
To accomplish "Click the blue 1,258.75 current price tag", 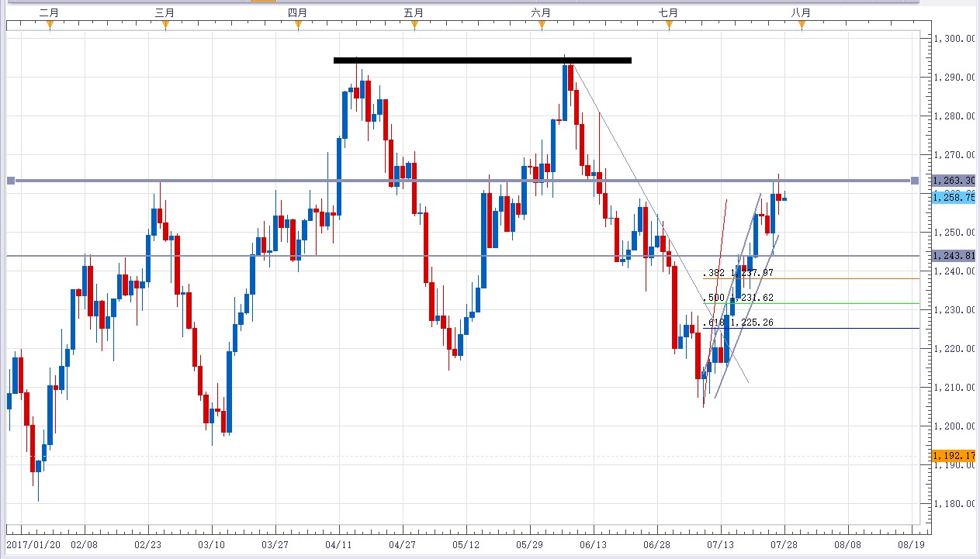I will tap(954, 198).
